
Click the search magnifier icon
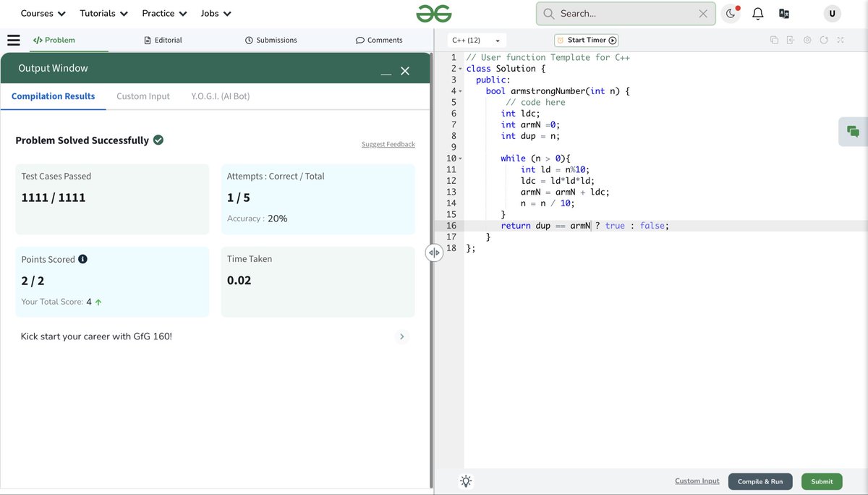click(x=549, y=14)
